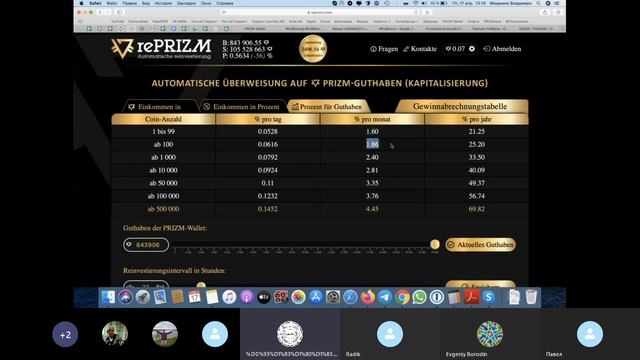Open Music app in the dock
This screenshot has height=360, width=640.
point(229,298)
